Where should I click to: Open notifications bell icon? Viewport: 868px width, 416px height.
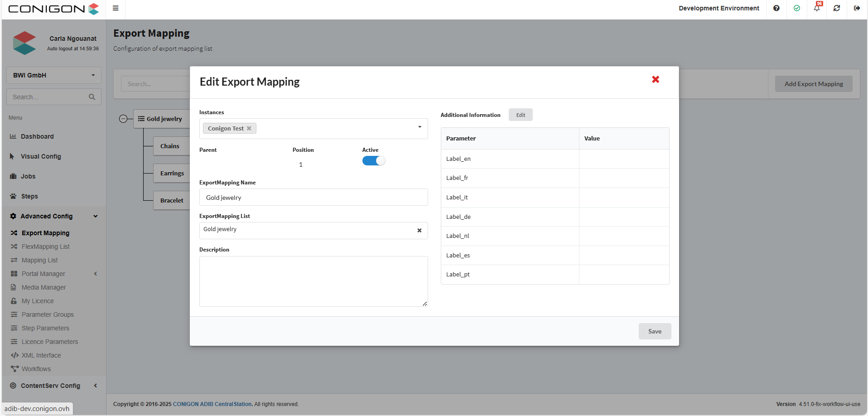click(817, 8)
